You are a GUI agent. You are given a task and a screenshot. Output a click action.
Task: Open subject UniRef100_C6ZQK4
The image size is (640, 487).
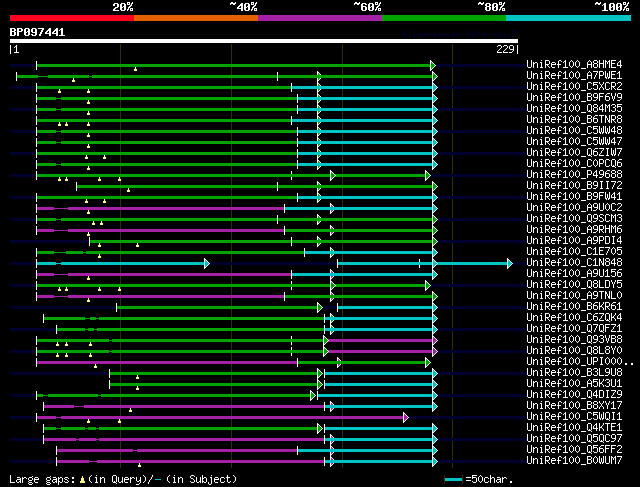tap(574, 318)
